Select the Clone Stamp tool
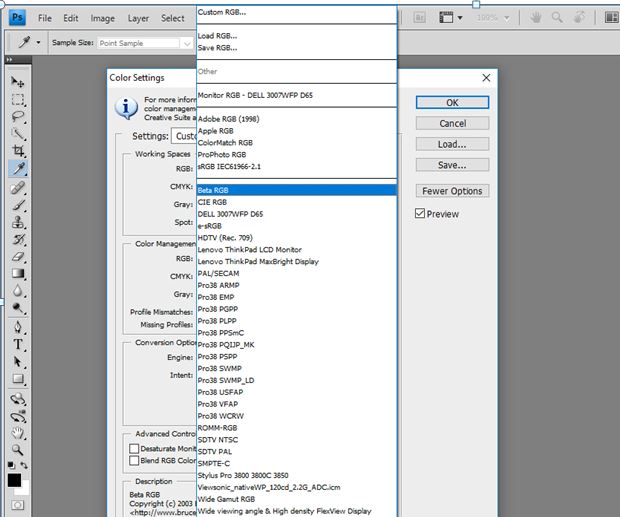Image resolution: width=620 pixels, height=517 pixels. (x=17, y=222)
